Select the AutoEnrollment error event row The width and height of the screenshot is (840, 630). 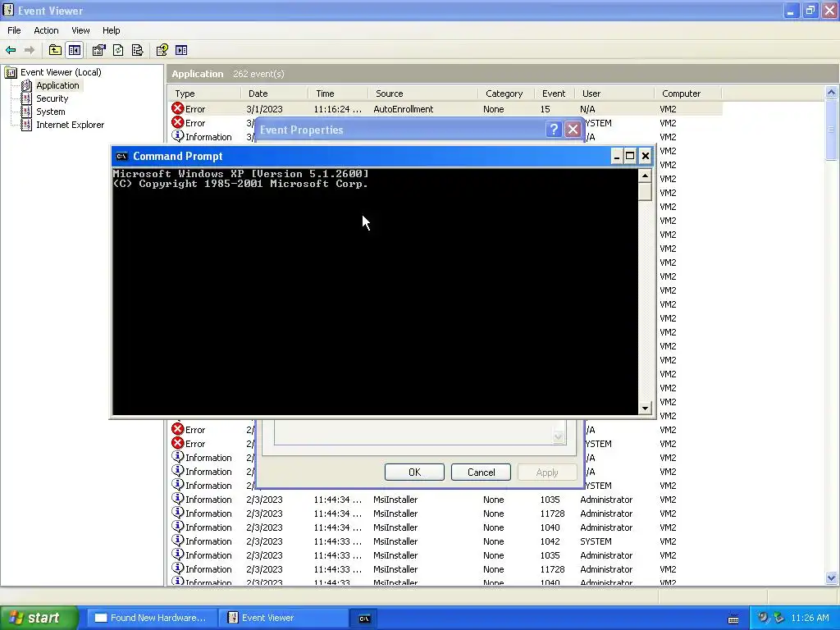(445, 109)
